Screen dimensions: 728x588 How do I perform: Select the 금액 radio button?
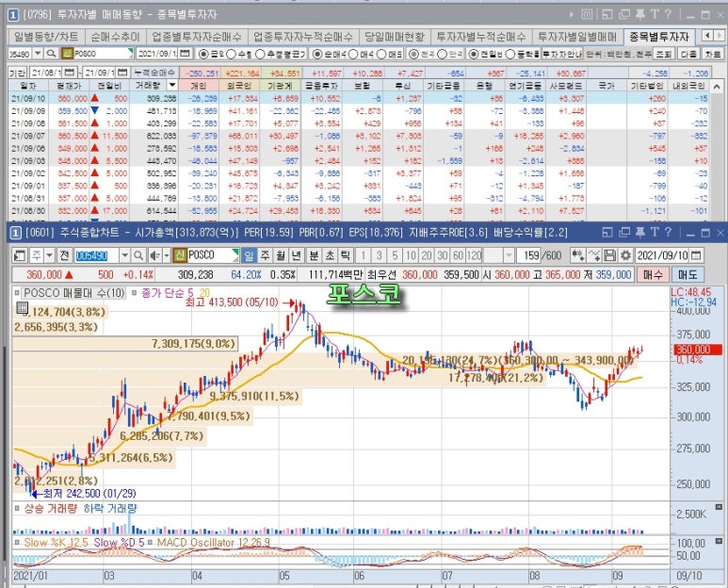click(203, 54)
